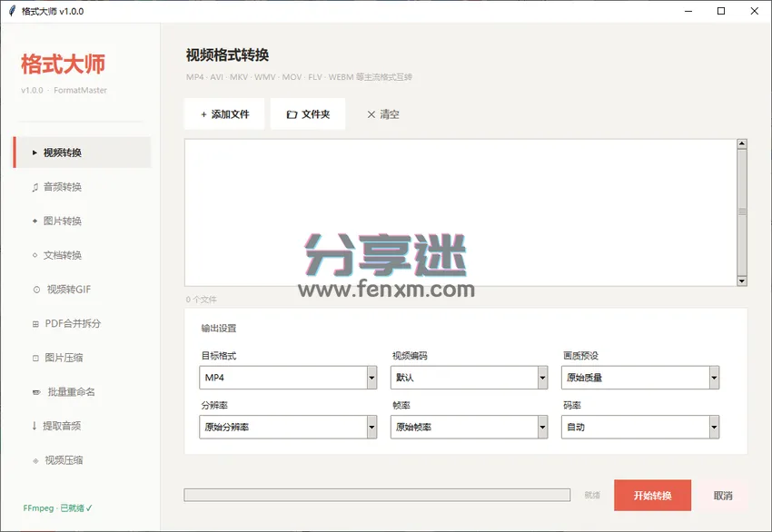Click the file list scrollbar up arrow
Screen dimensions: 772x532
[x=742, y=143]
